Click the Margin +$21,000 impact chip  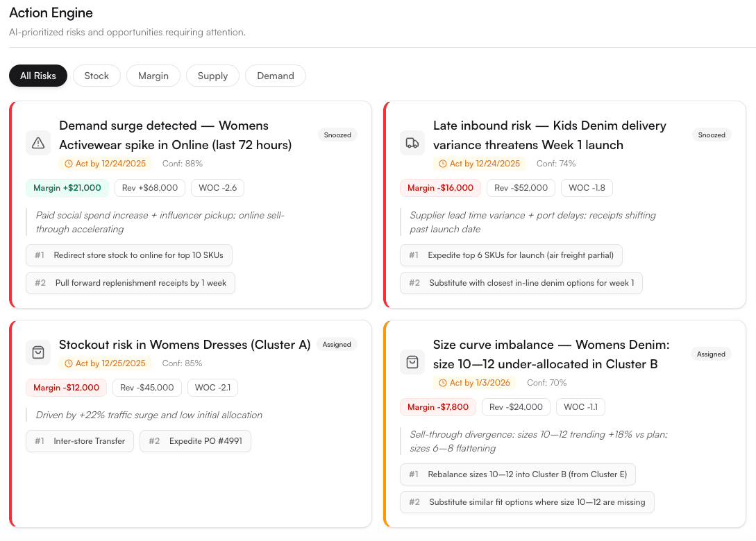point(67,188)
